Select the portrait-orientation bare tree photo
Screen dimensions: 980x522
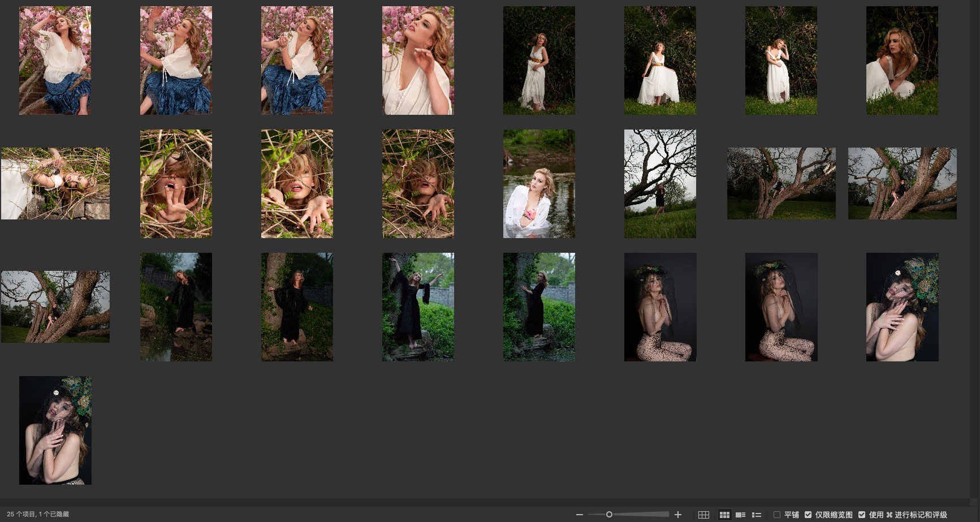[x=660, y=184]
